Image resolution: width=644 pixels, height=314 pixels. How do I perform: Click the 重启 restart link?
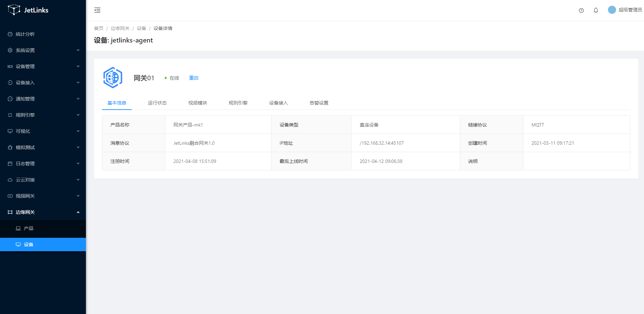pos(194,78)
